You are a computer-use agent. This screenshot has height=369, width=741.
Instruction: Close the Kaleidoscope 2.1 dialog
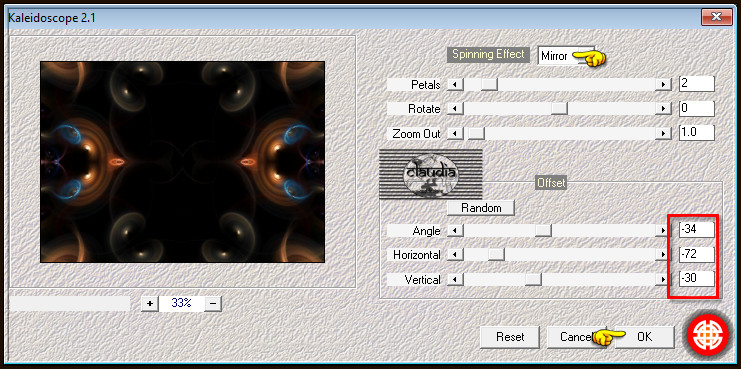[716, 17]
